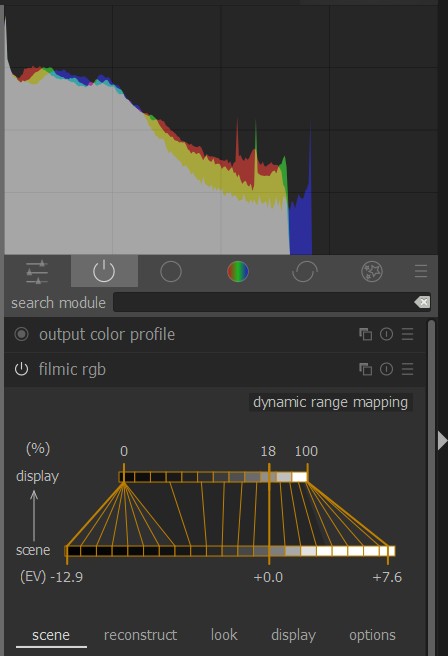
Task: Collapse the filmic rgb module header
Action: (x=72, y=369)
